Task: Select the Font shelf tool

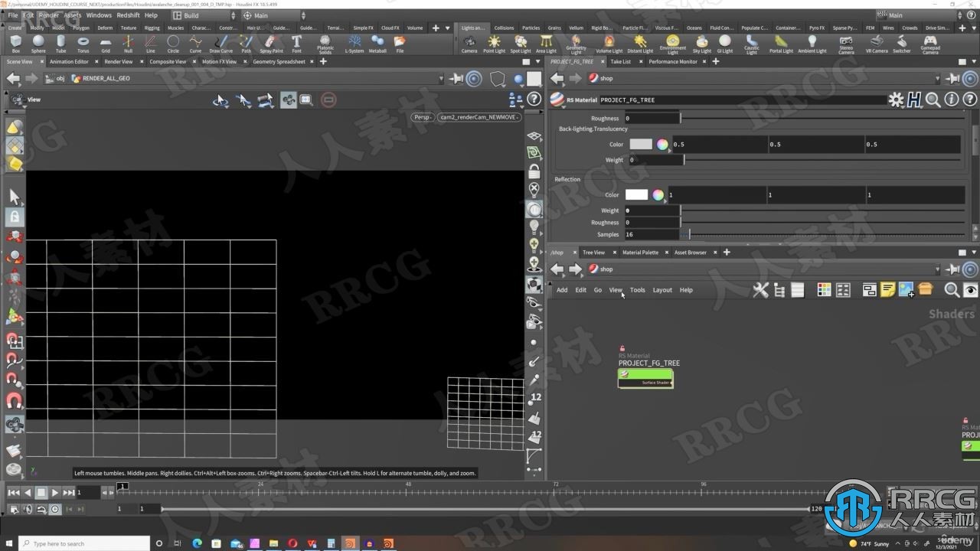Action: point(297,44)
